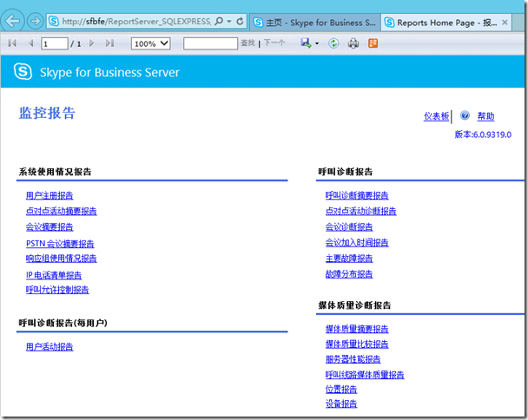The height and width of the screenshot is (420, 528).
Task: Open 呼叫线路媒体质量报告 link
Action: click(365, 375)
